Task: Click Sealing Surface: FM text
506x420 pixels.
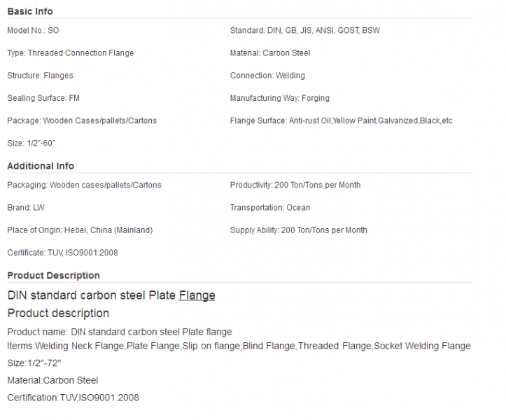Action: (x=43, y=98)
